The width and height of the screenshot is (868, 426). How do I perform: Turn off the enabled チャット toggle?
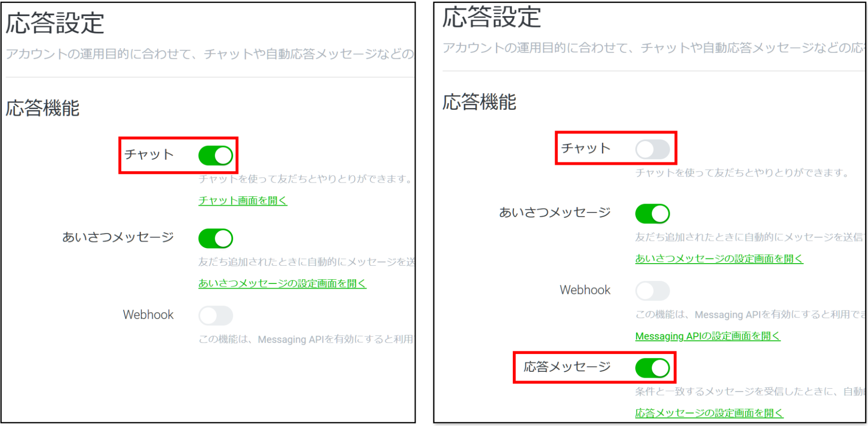(x=215, y=155)
